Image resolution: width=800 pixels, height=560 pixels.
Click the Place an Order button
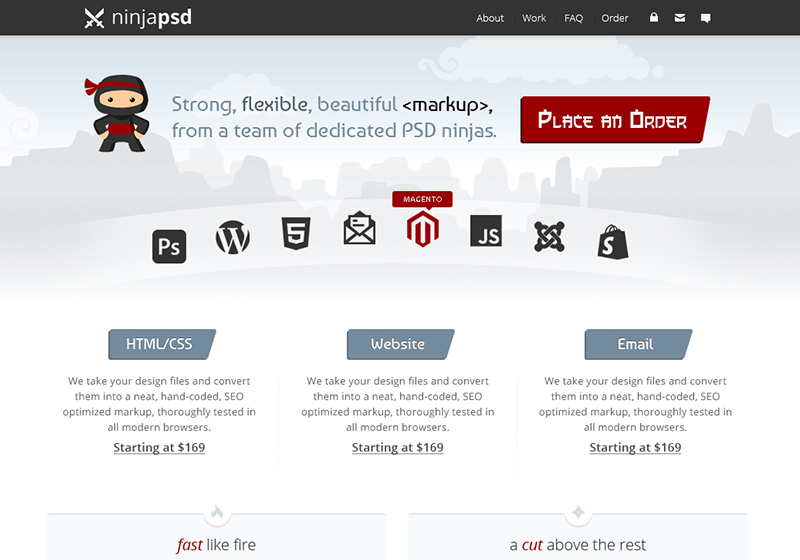(x=615, y=119)
